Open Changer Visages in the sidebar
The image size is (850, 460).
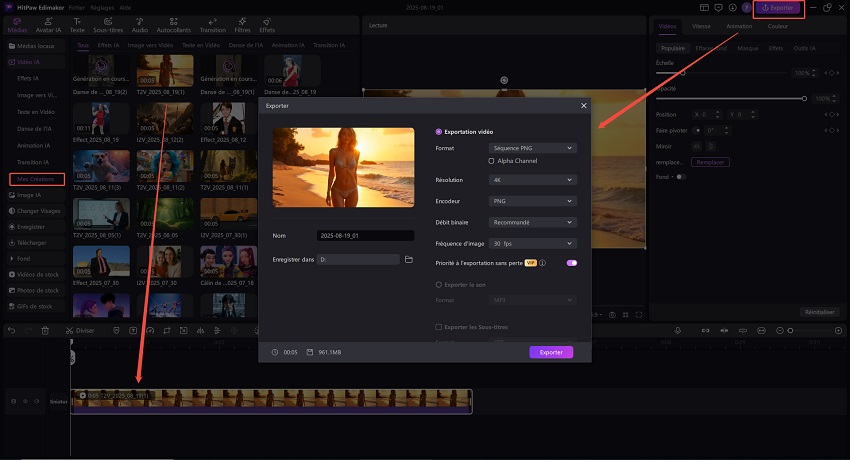coord(35,211)
